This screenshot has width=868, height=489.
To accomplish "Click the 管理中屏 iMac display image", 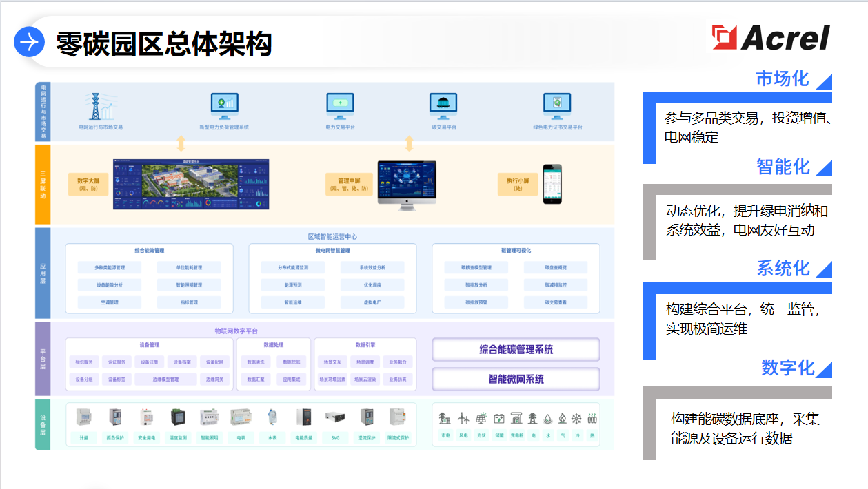I will click(x=407, y=185).
